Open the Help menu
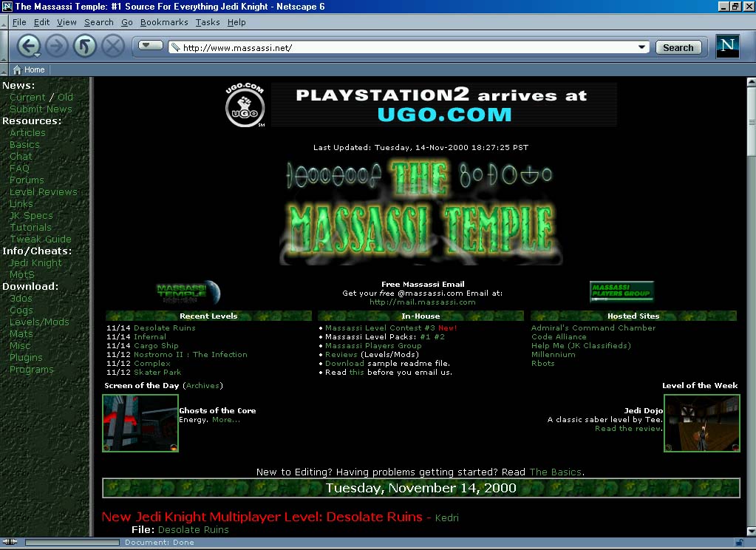The height and width of the screenshot is (550, 756). tap(236, 22)
